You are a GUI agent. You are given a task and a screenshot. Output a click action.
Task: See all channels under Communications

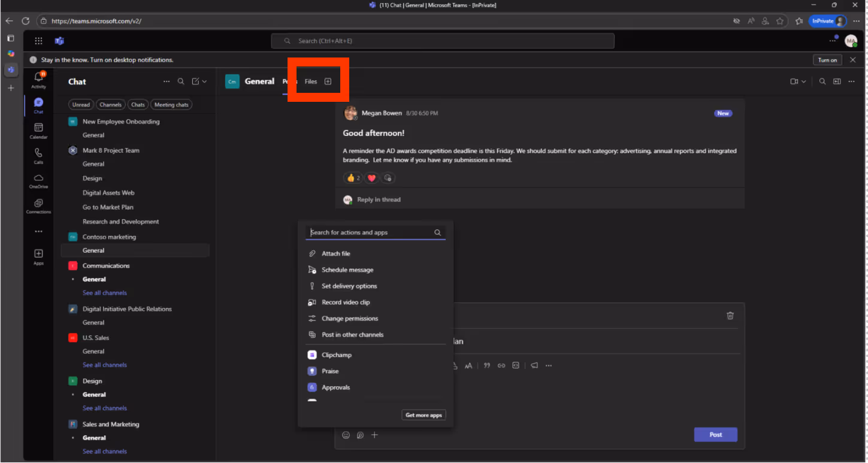point(105,293)
